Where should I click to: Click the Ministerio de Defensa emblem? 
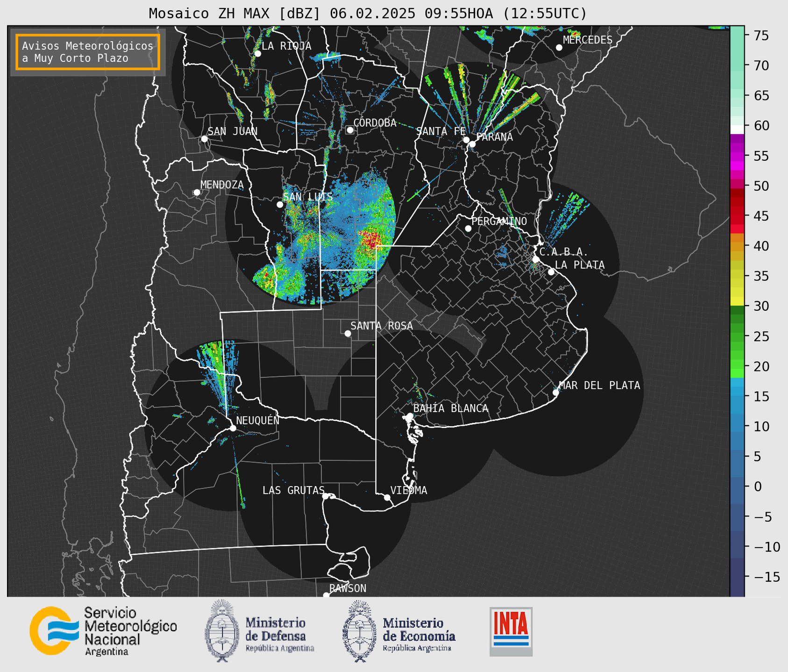(222, 631)
